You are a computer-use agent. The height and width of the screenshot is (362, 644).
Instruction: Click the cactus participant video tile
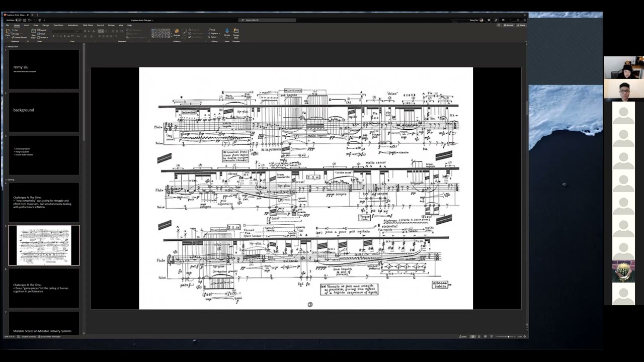pyautogui.click(x=623, y=271)
